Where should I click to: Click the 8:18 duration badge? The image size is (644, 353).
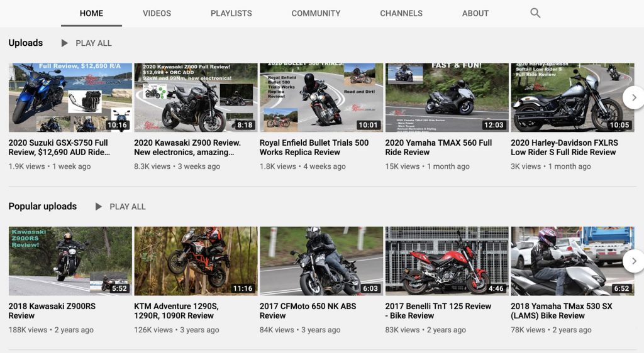pos(245,125)
